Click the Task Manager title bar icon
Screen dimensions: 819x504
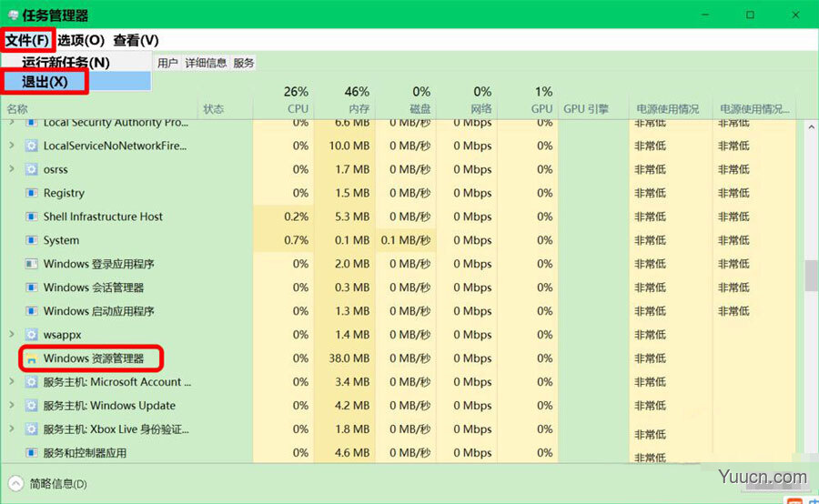pyautogui.click(x=14, y=15)
